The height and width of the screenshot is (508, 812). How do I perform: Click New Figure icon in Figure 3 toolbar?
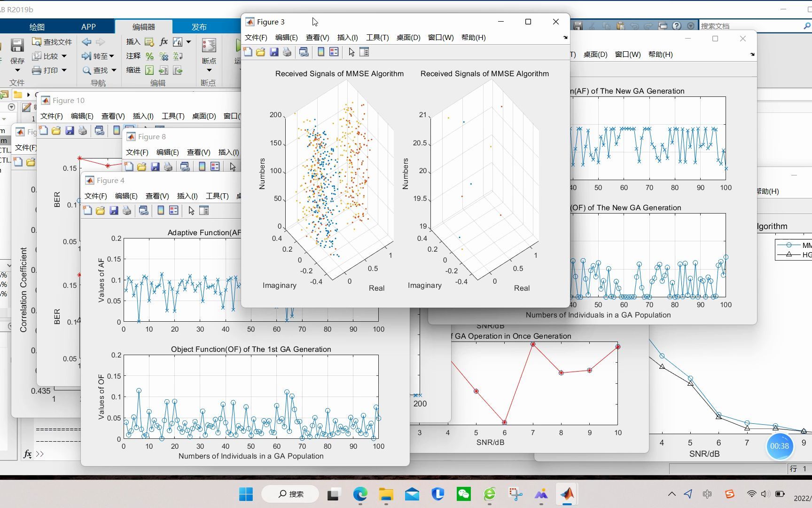point(248,52)
